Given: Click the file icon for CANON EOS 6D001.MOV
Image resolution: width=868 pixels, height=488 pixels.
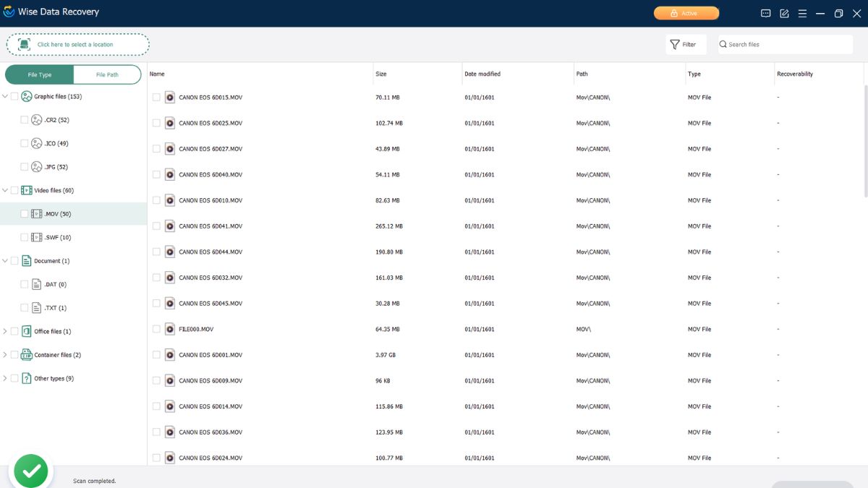Looking at the screenshot, I should (170, 355).
